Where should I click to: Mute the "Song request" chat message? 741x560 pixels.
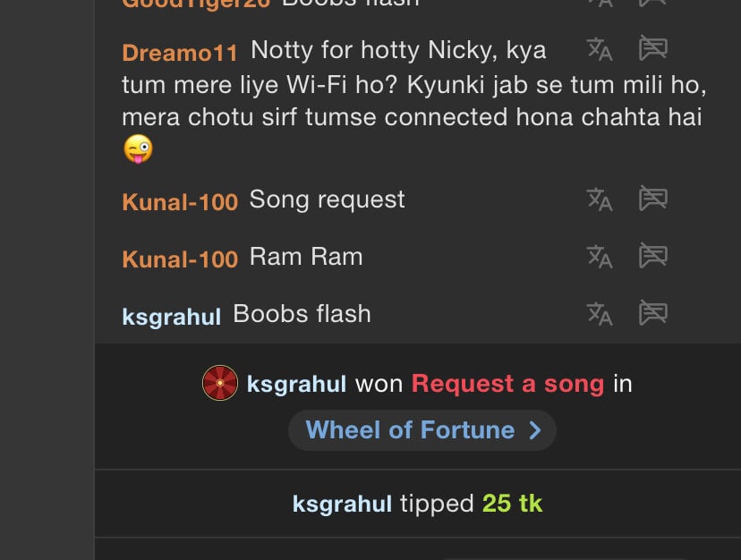(x=653, y=199)
